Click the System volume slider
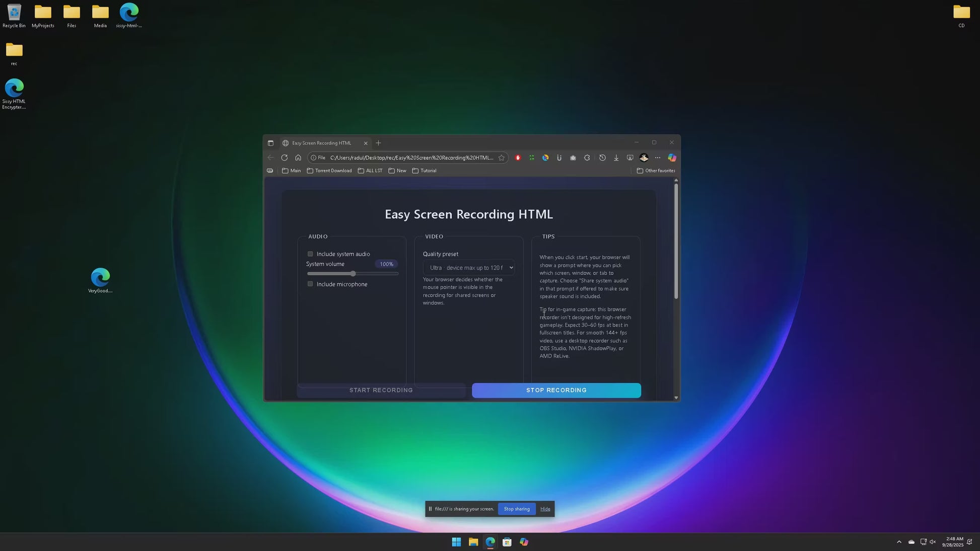This screenshot has width=980, height=551. coord(353,274)
